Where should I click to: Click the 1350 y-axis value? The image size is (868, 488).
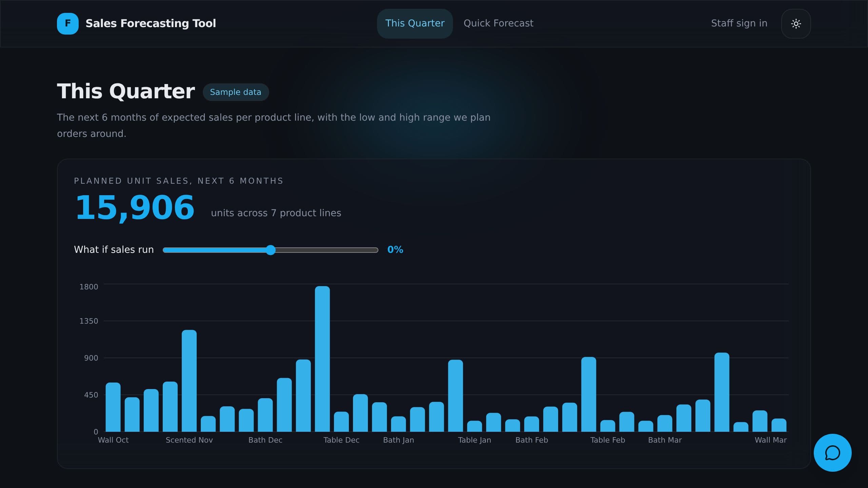pyautogui.click(x=88, y=321)
